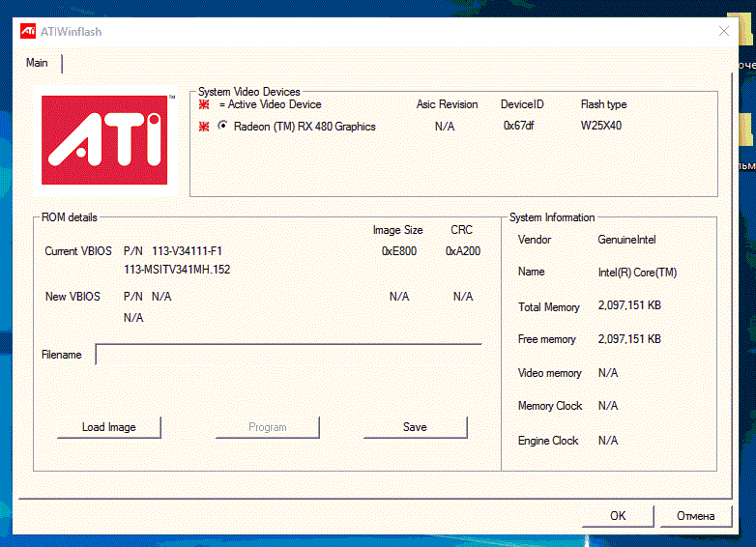Click the Radeon (TM) RX 480 Graphics device name

point(305,127)
